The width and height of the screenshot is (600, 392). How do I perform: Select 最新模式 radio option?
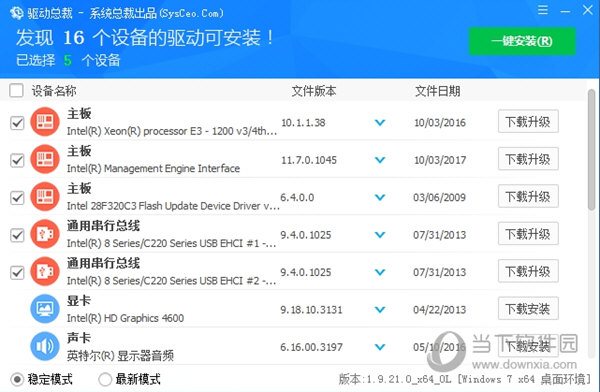click(105, 379)
